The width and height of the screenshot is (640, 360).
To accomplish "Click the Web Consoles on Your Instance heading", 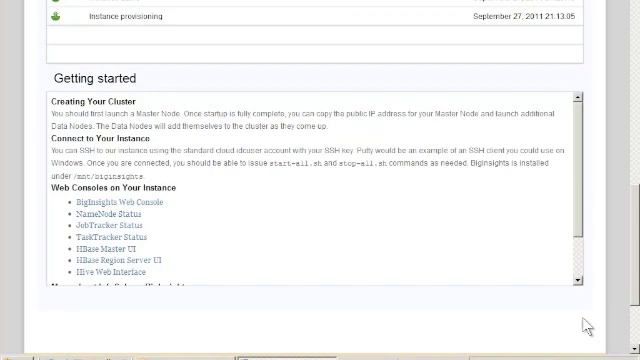I will point(113,188).
